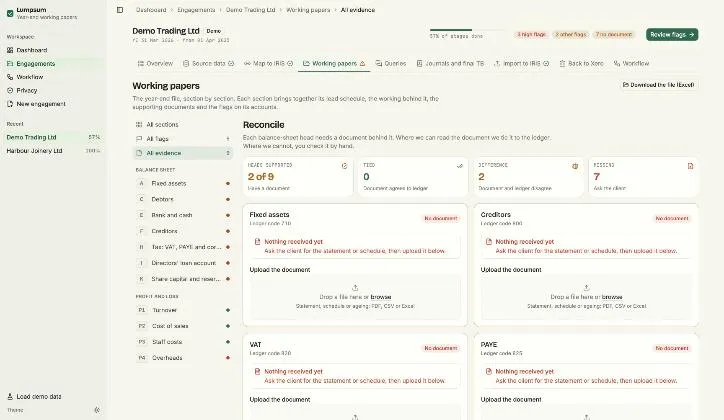The width and height of the screenshot is (724, 420).
Task: Go to the Dashboard breadcrumb
Action: pos(151,10)
